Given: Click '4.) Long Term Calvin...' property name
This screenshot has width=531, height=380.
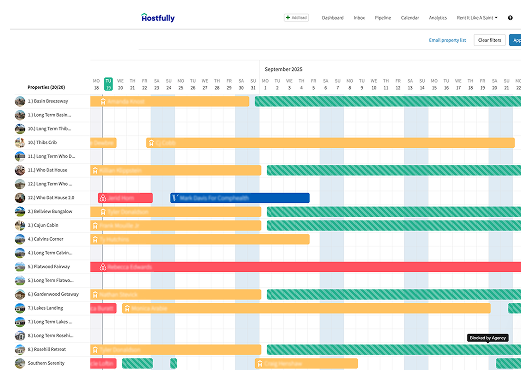Looking at the screenshot, I should pyautogui.click(x=50, y=253).
